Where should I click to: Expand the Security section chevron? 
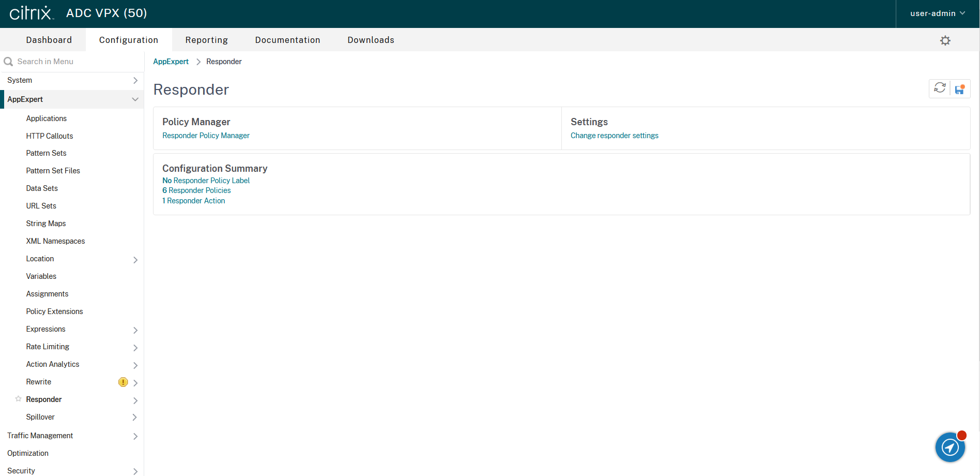point(135,471)
